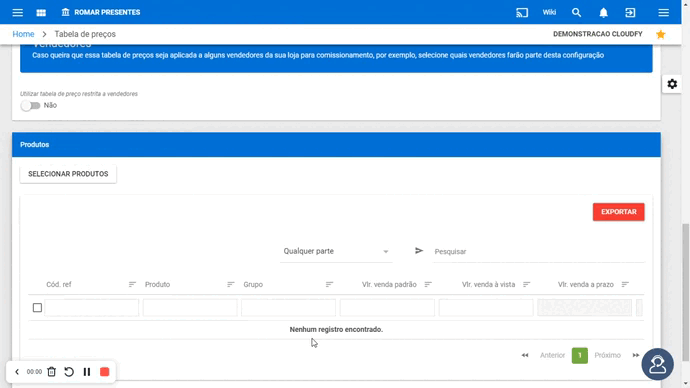
Task: Click the Grupo filter field
Action: [x=289, y=307]
